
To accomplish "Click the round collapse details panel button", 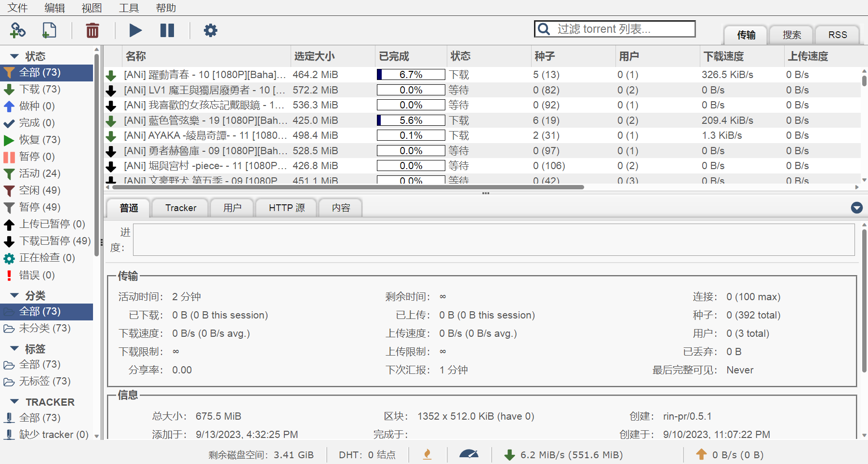I will [x=856, y=208].
